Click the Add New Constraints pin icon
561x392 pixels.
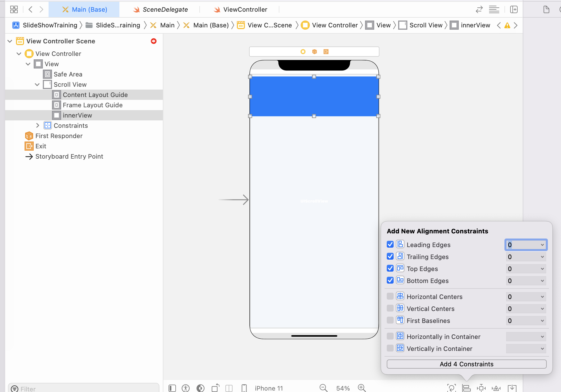[481, 388]
